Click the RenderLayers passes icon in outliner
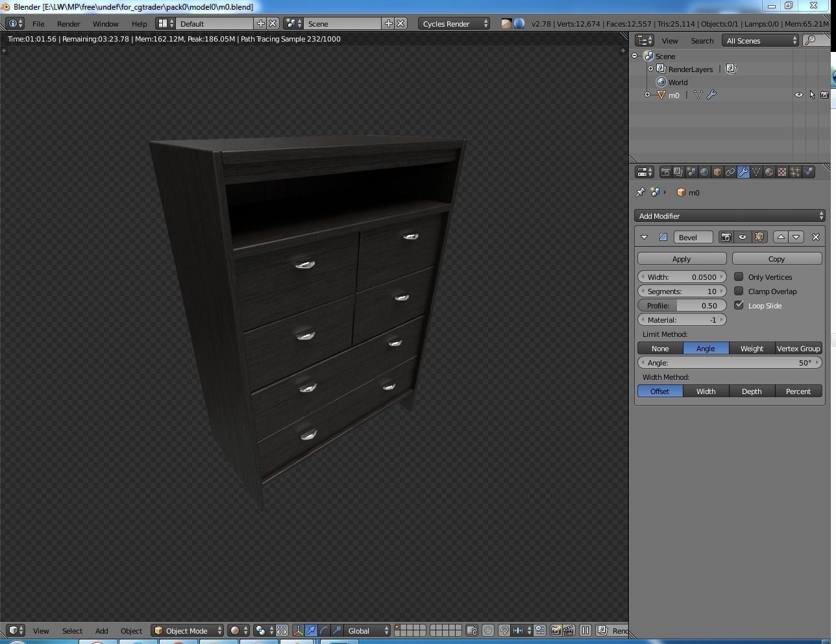836x644 pixels. coord(731,69)
